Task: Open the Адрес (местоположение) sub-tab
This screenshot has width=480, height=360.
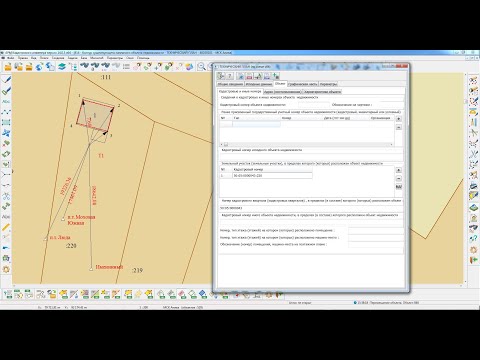Action: tap(282, 91)
